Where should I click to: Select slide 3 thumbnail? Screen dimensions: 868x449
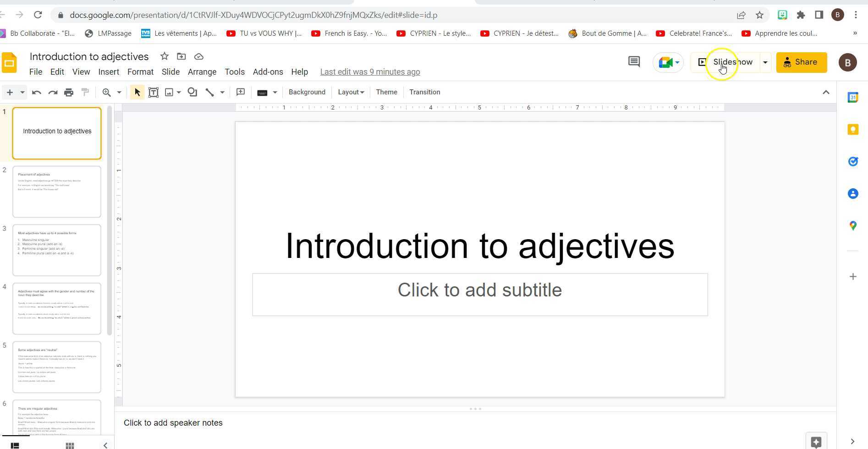pos(56,250)
